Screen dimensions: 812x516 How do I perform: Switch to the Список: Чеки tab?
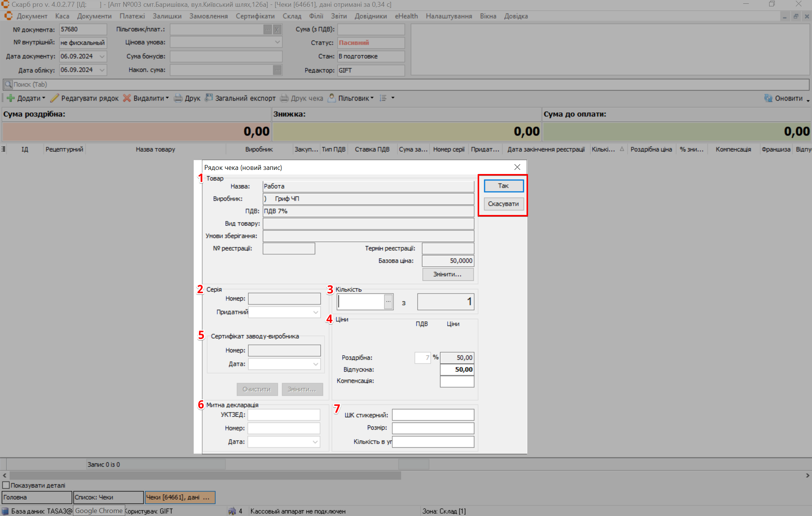[x=108, y=497]
